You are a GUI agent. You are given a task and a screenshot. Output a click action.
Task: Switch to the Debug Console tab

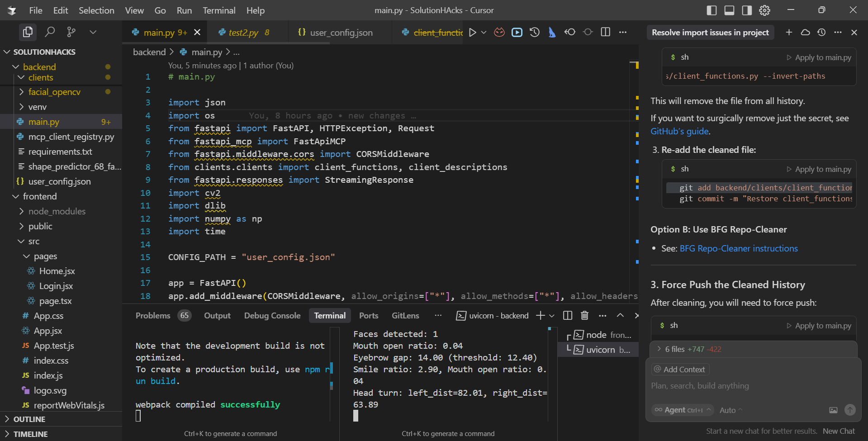(x=272, y=315)
